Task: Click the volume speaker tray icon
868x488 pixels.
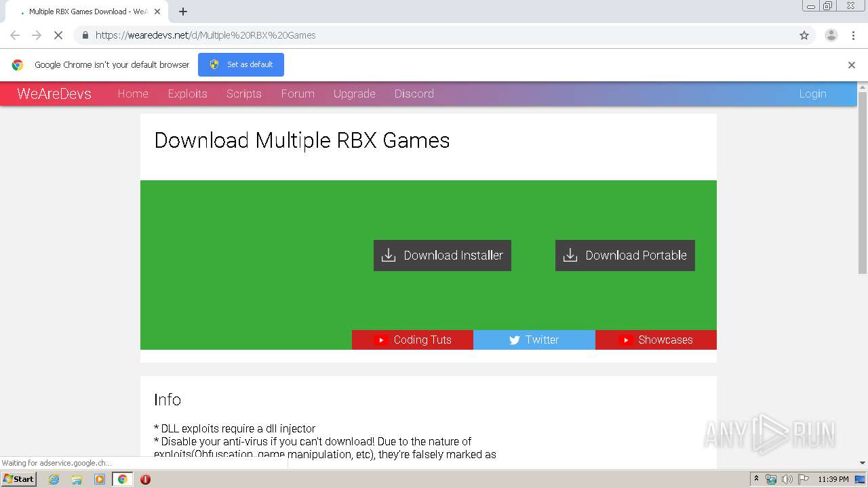Action: click(x=787, y=479)
